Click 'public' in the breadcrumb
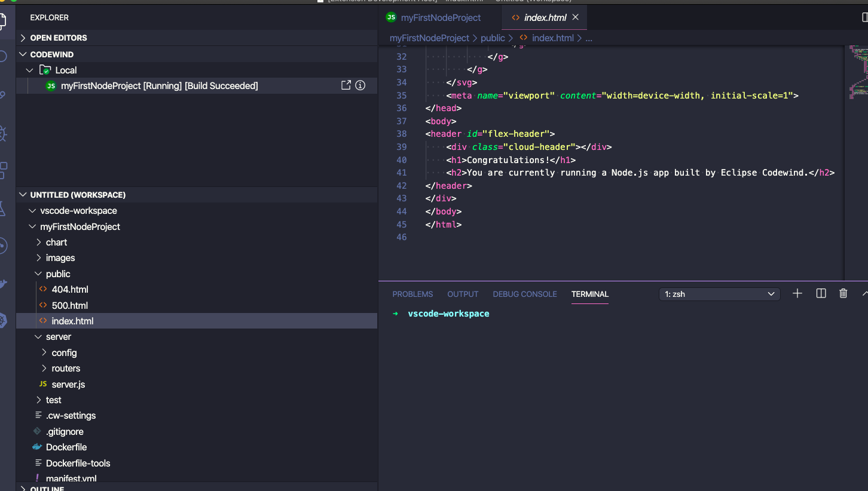 pos(493,38)
